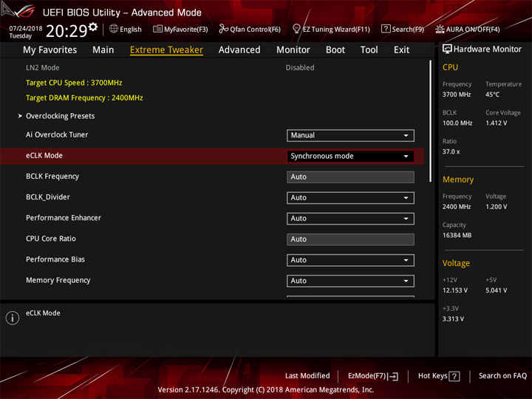Open the BCLK_Divider dropdown
Viewport: 532px width, 399px height.
click(x=350, y=198)
